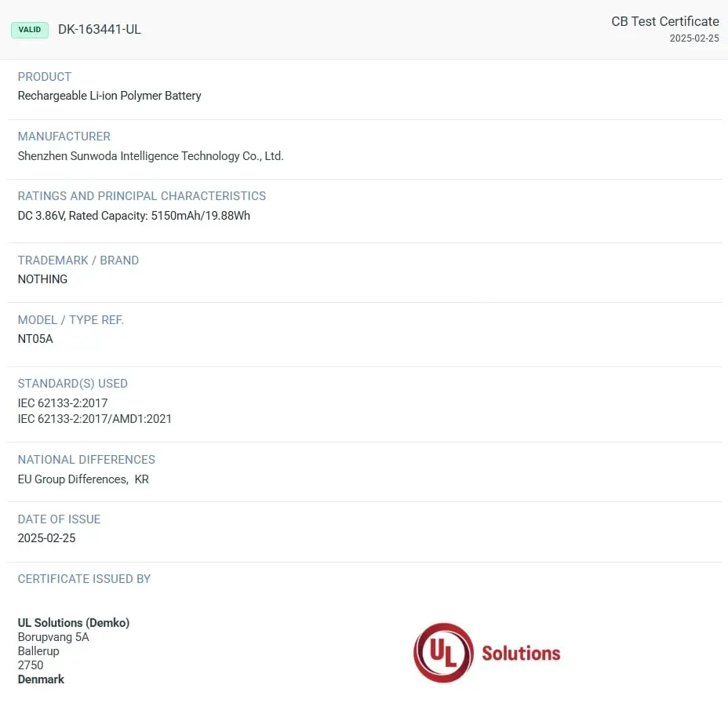Click the NATIONAL DIFFERENCES label
The image size is (728, 703).
[86, 460]
